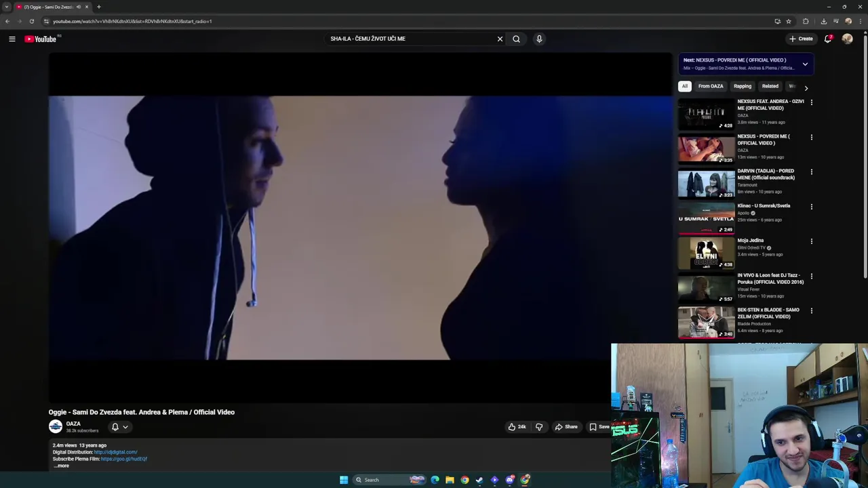Select the From OAZA filter chip
Screen dimensions: 868x488
[x=711, y=87]
